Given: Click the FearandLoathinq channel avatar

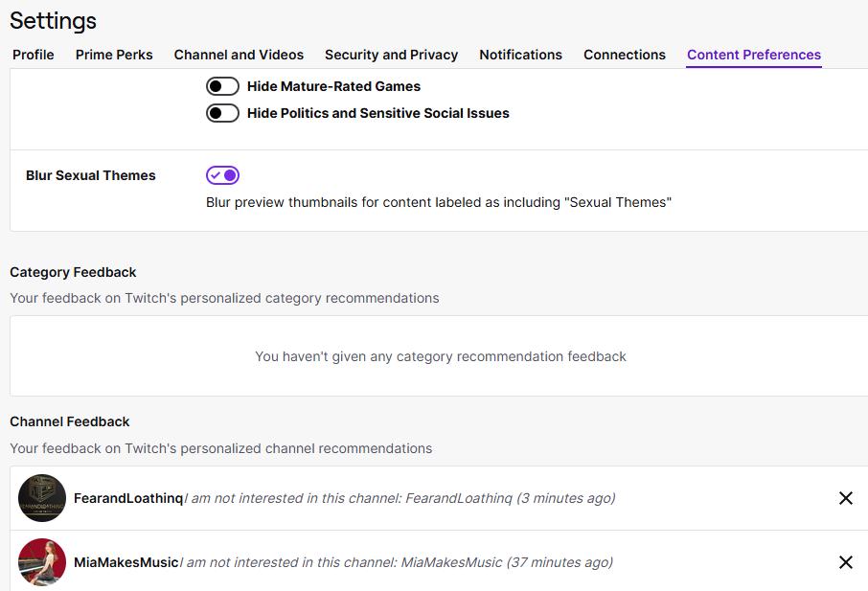Looking at the screenshot, I should tap(42, 498).
